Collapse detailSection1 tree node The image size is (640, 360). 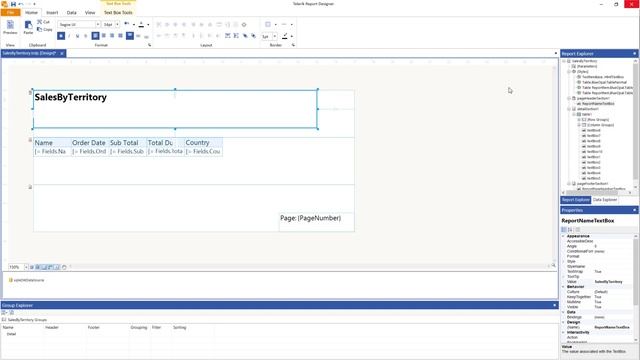tap(569, 109)
